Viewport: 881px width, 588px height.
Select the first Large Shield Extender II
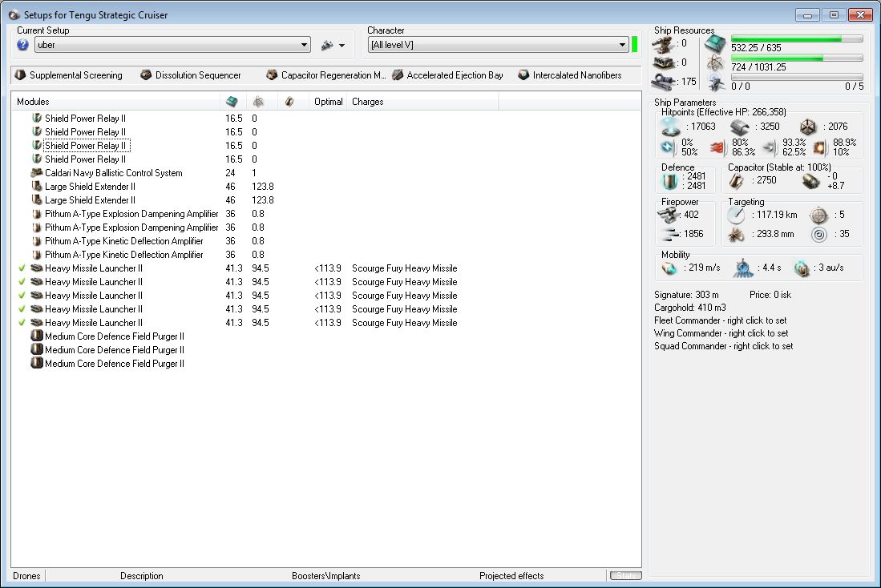click(90, 187)
